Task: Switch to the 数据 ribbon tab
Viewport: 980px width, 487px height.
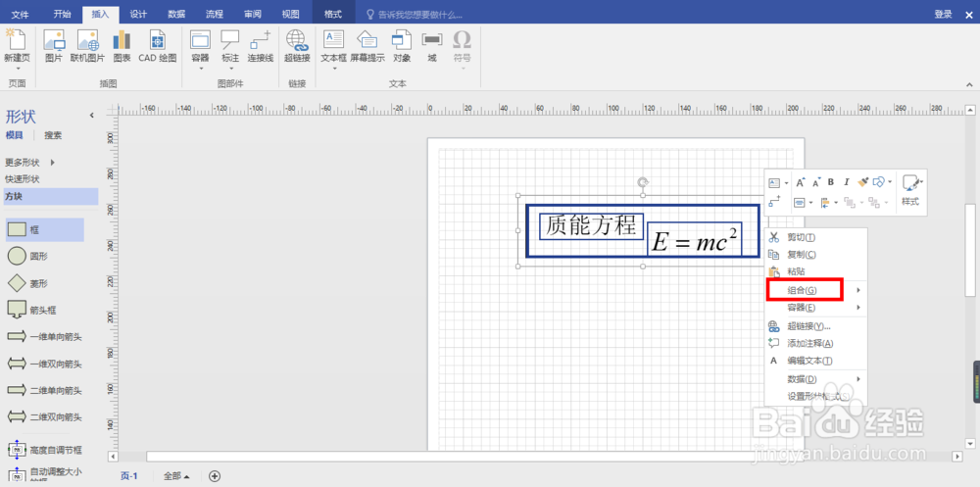Action: pyautogui.click(x=176, y=14)
